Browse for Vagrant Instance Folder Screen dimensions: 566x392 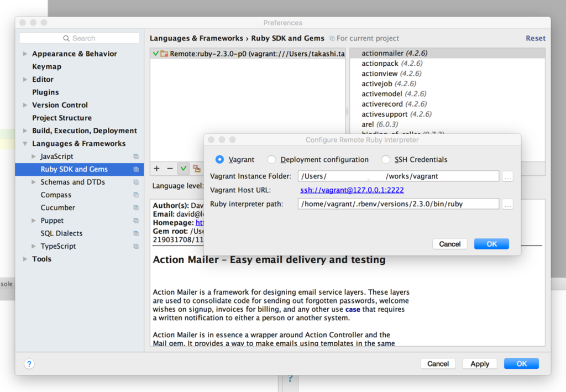[507, 176]
